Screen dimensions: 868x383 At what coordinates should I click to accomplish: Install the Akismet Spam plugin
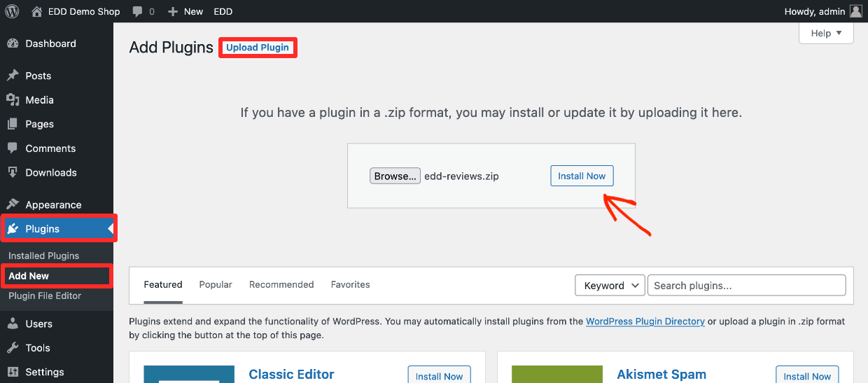[x=807, y=376]
